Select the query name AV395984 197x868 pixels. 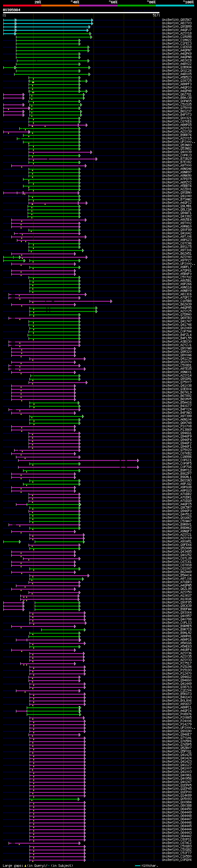pos(11,10)
